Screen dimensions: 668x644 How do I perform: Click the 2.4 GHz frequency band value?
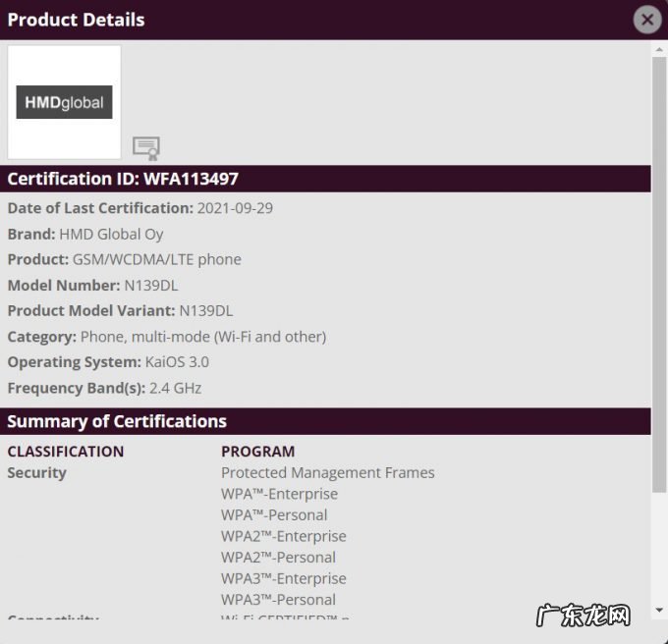pos(175,388)
